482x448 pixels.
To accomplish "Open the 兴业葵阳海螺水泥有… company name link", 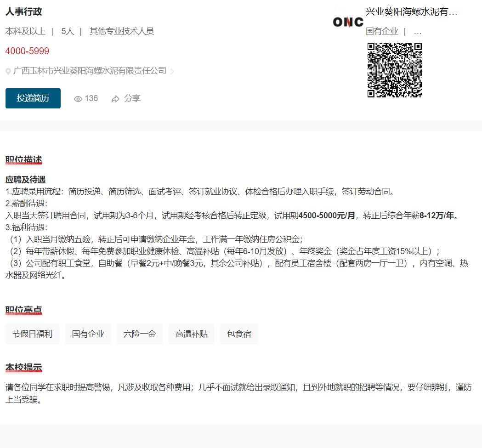I will click(411, 12).
